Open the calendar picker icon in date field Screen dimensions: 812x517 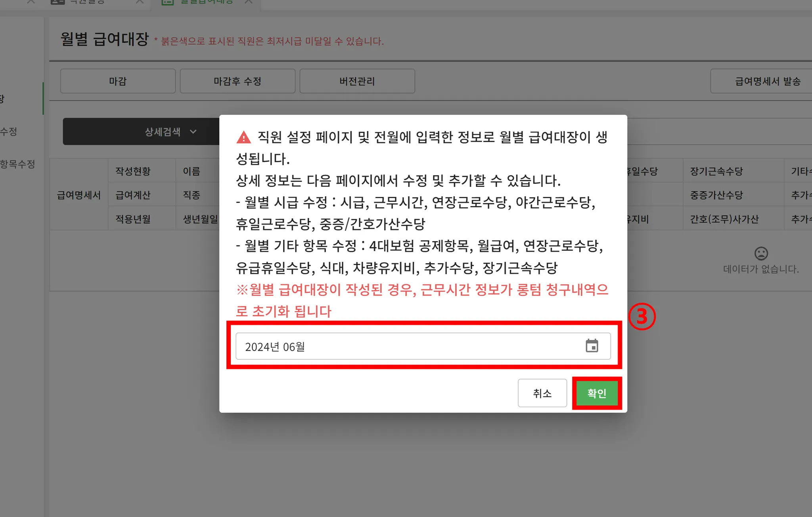tap(592, 346)
